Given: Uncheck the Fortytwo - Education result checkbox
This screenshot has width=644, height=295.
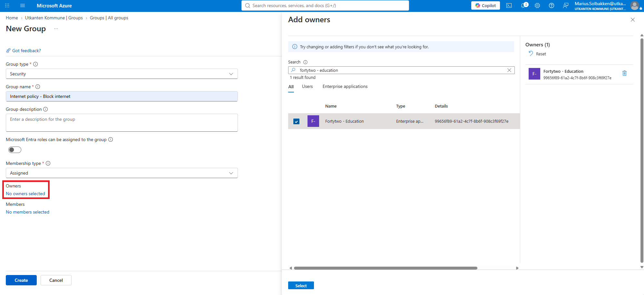Looking at the screenshot, I should point(297,121).
